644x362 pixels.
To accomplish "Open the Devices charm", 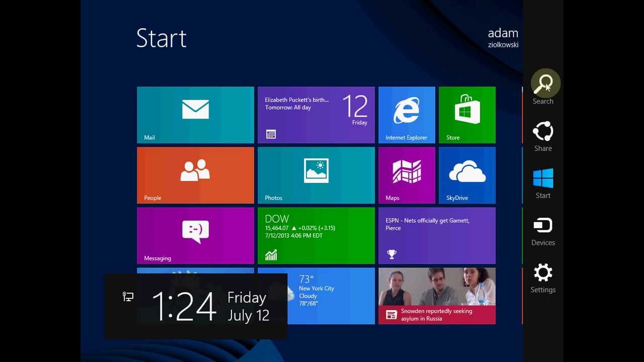I will click(543, 232).
